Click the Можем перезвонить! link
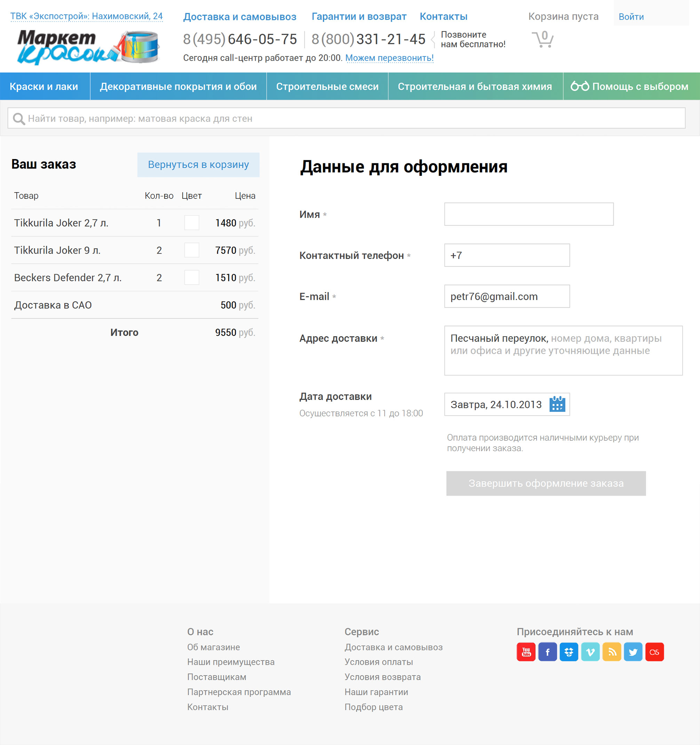Screen dimensions: 700x745 pos(389,58)
